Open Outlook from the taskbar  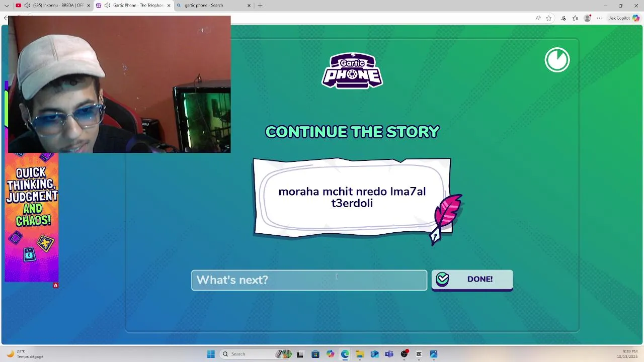[x=374, y=354]
